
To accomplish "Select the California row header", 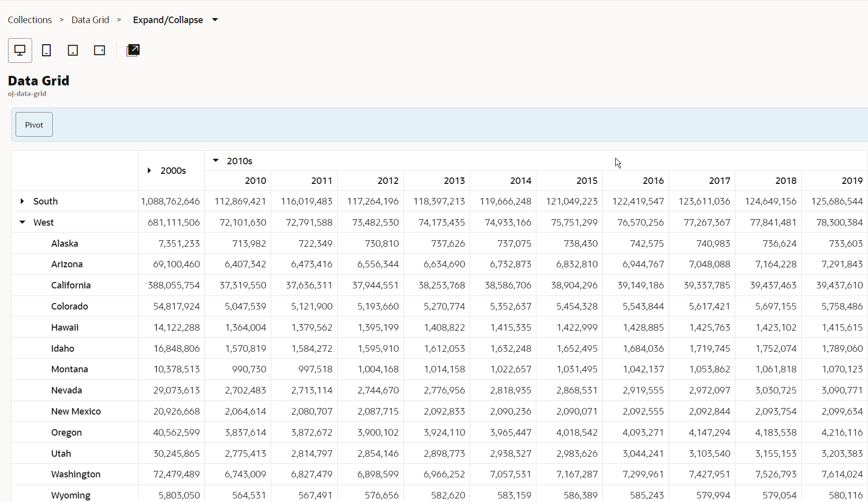I will click(75, 285).
